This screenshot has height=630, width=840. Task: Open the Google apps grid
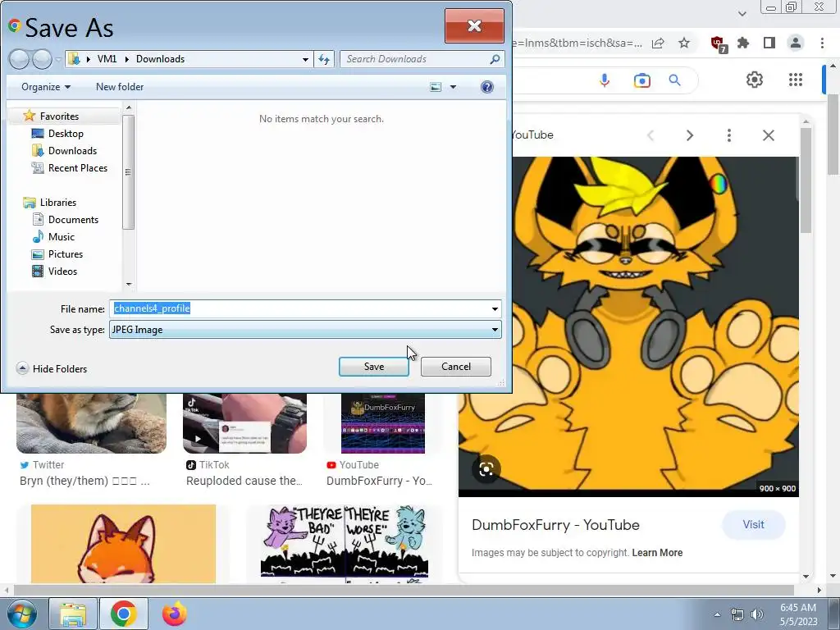tap(796, 80)
